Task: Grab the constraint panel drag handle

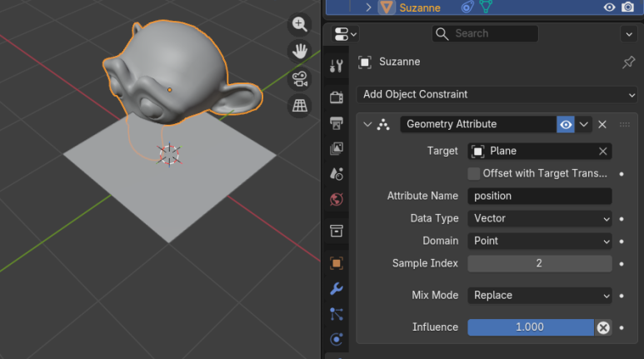Action: tap(624, 124)
